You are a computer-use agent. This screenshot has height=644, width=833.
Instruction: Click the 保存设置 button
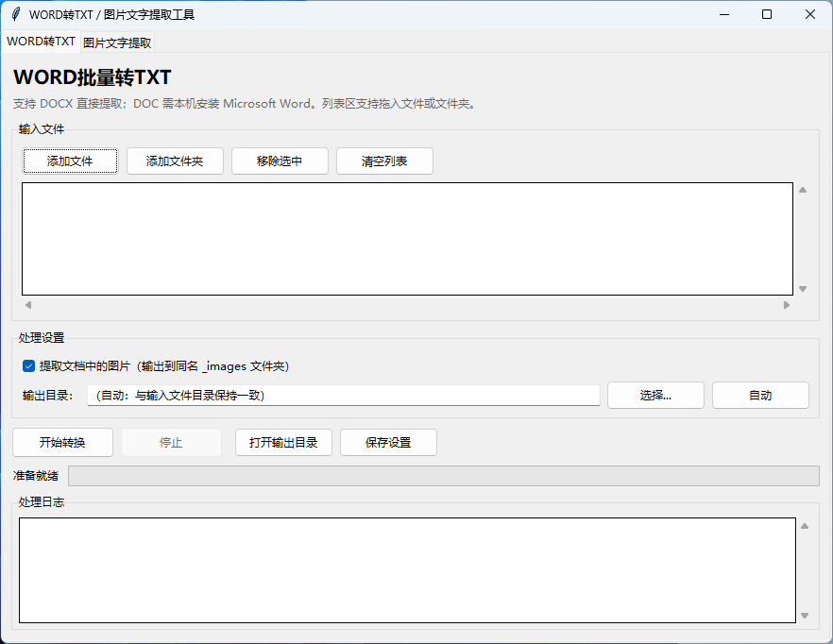click(388, 443)
